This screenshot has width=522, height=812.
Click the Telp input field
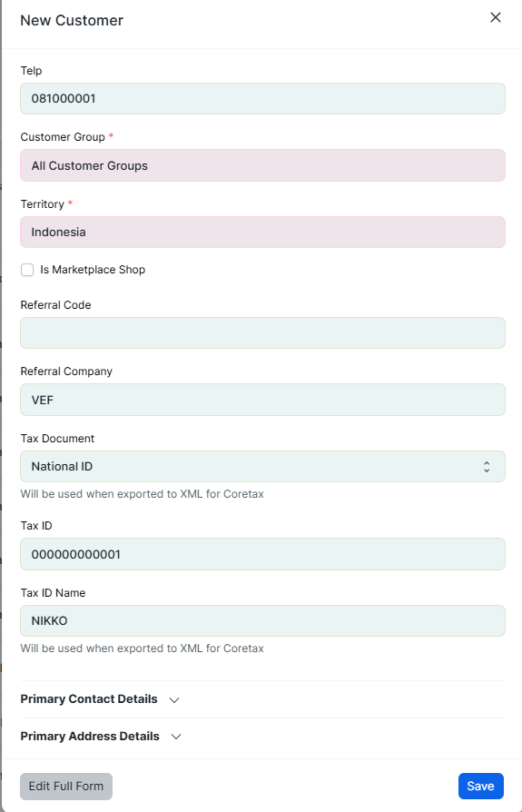point(262,98)
